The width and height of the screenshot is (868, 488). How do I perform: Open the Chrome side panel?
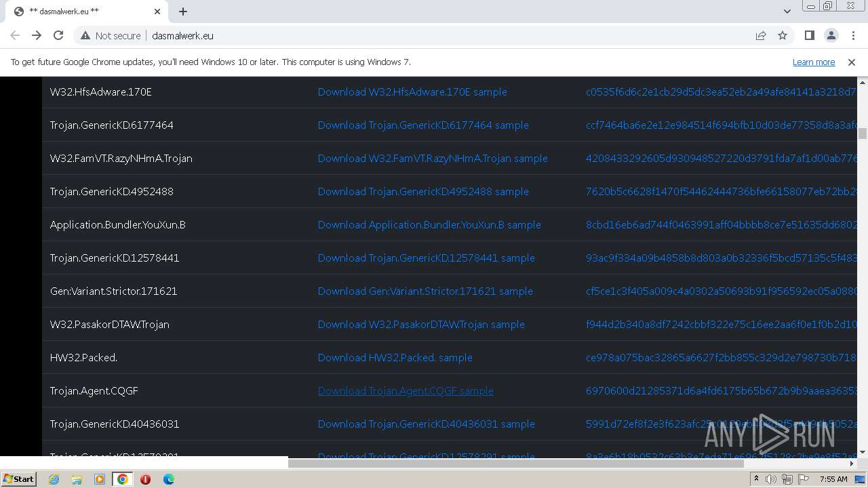(x=809, y=35)
